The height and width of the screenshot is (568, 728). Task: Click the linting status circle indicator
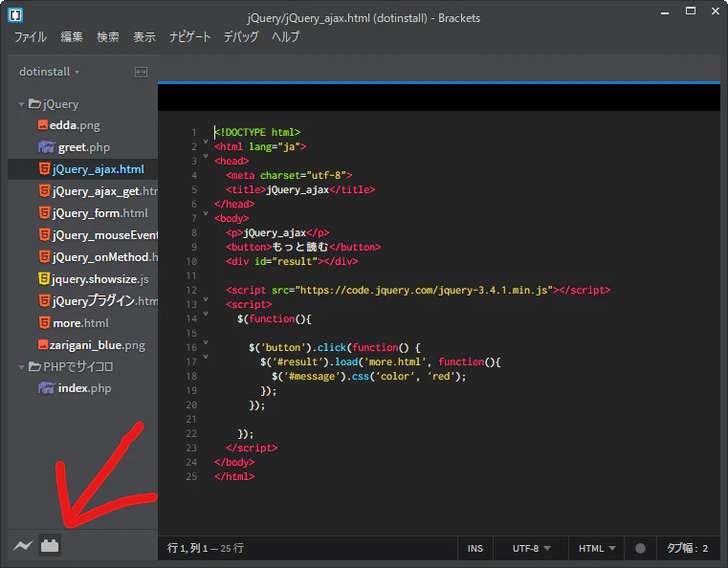[640, 549]
